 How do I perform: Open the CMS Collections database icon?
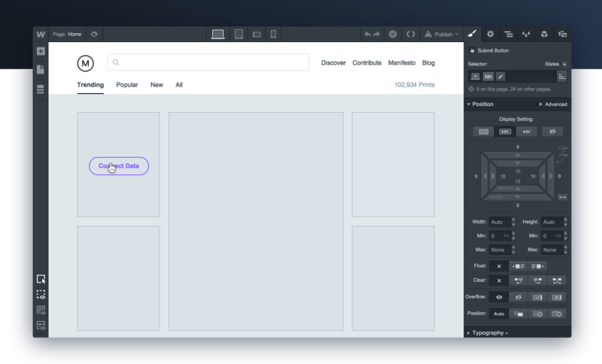tap(41, 89)
